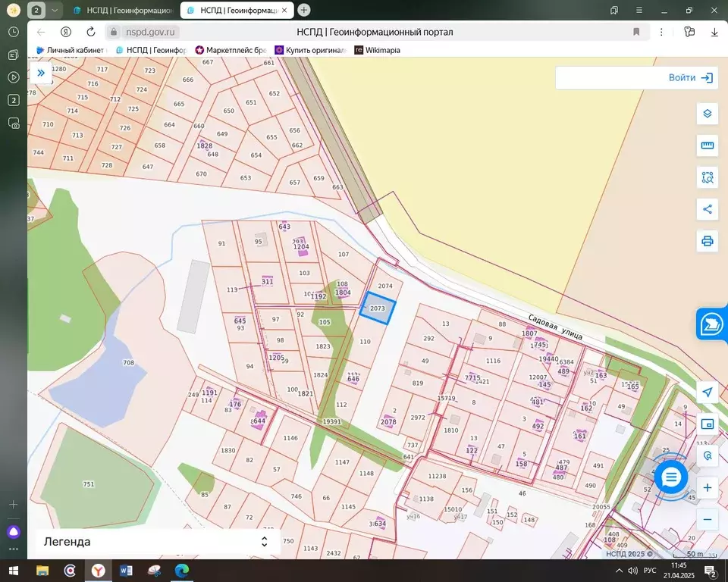
Task: Open the Wikimapia bookmark
Action: tap(378, 50)
